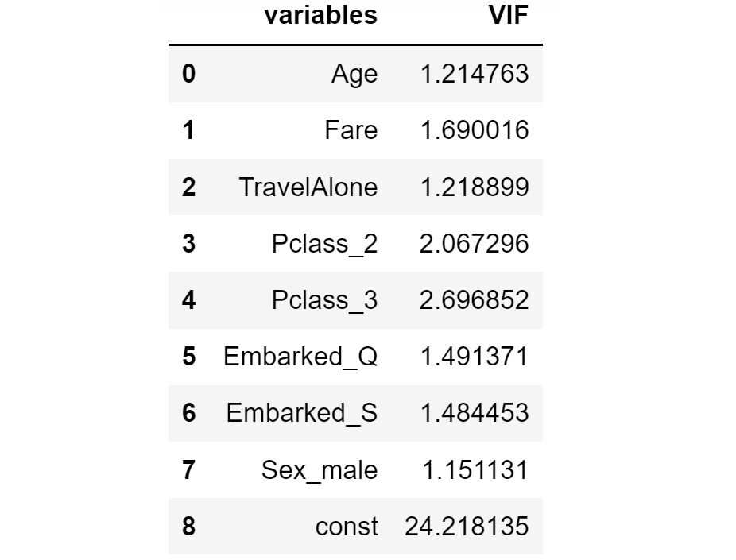Select the Age variable cell
Screen dimensions: 736x560
354,74
